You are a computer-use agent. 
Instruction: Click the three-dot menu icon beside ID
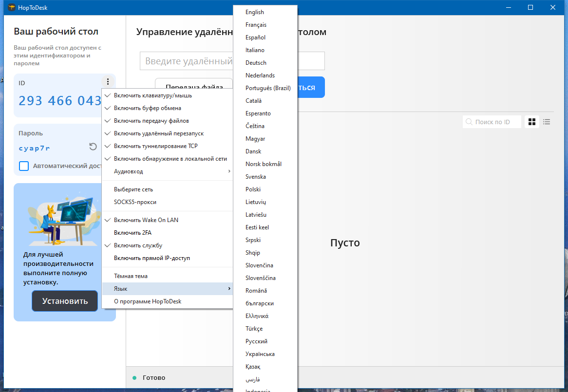pyautogui.click(x=108, y=81)
